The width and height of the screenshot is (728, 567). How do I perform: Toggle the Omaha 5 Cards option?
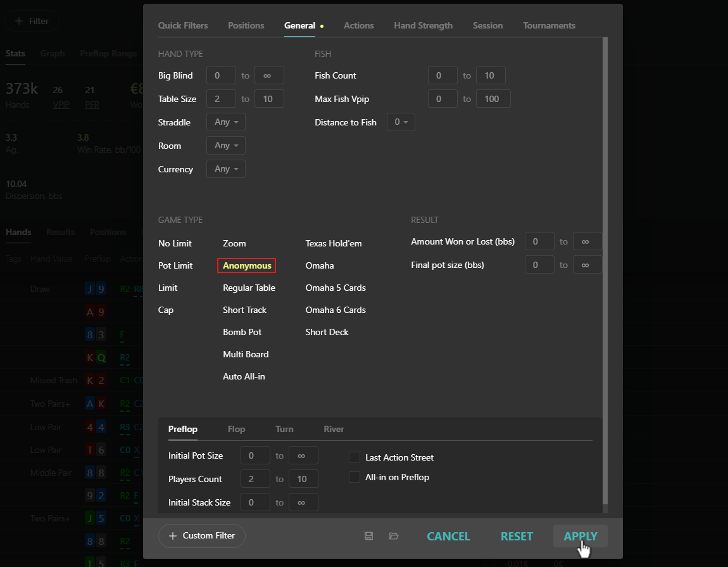pyautogui.click(x=336, y=288)
